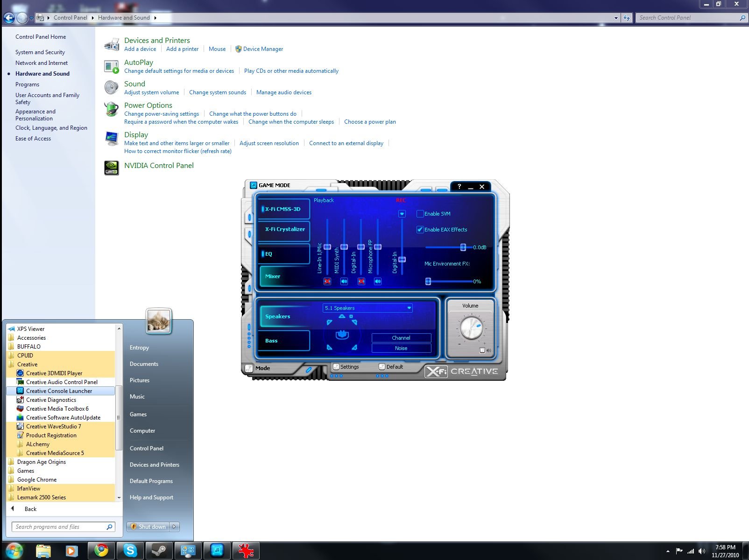Mute the MIDI Synth playback channel

[x=344, y=281]
